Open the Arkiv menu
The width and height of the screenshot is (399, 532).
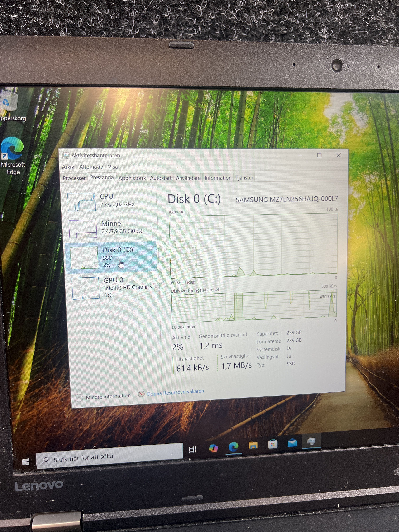point(68,167)
